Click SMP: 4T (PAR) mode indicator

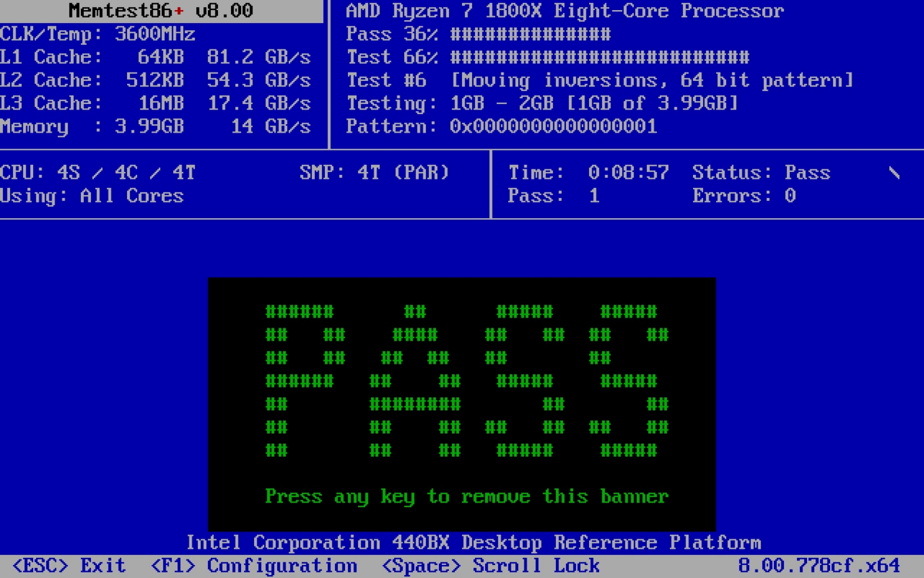click(x=373, y=173)
